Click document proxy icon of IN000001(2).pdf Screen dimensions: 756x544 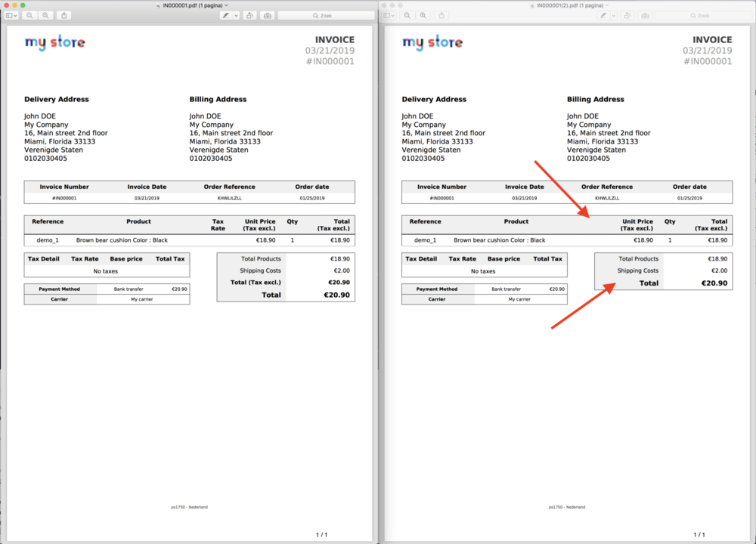pos(532,5)
